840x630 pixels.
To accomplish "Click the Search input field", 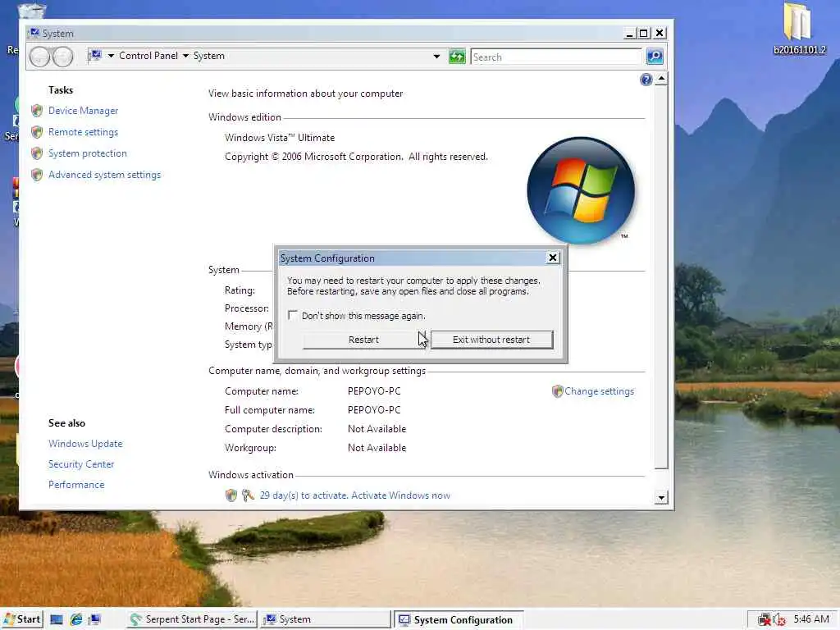I will 555,57.
